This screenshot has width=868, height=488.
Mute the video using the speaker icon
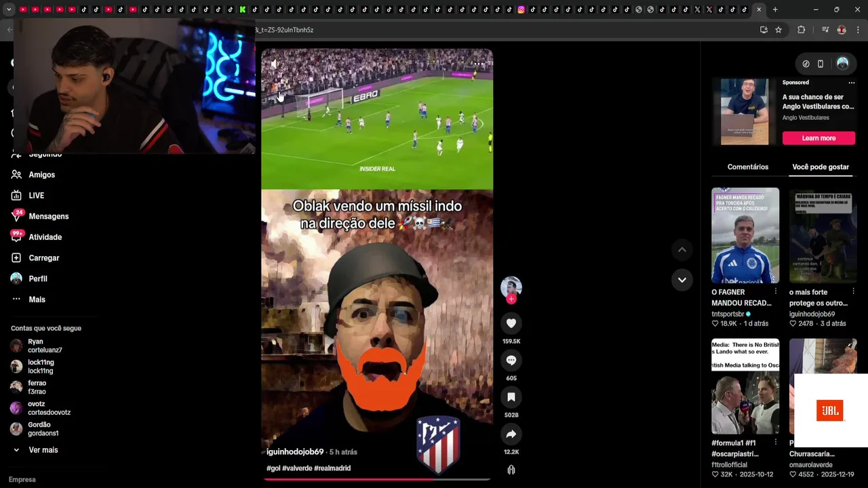(273, 64)
